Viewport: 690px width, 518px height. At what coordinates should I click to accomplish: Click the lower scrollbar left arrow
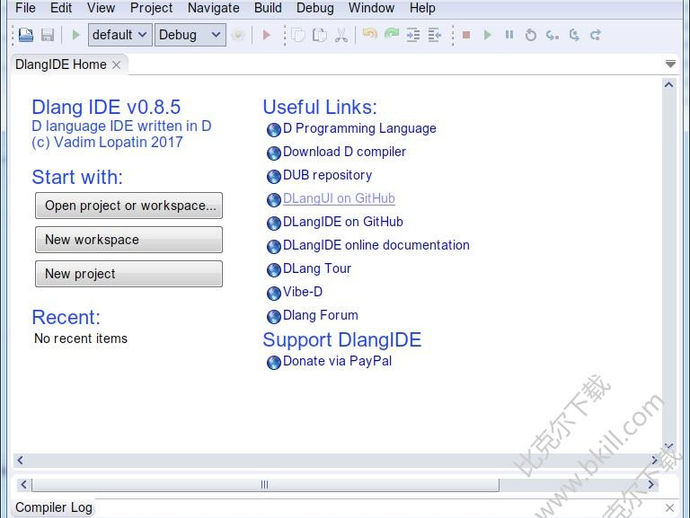(x=24, y=485)
